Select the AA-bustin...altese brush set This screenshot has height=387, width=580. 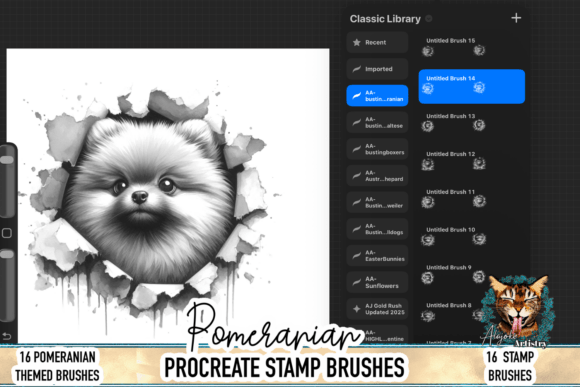click(x=377, y=122)
